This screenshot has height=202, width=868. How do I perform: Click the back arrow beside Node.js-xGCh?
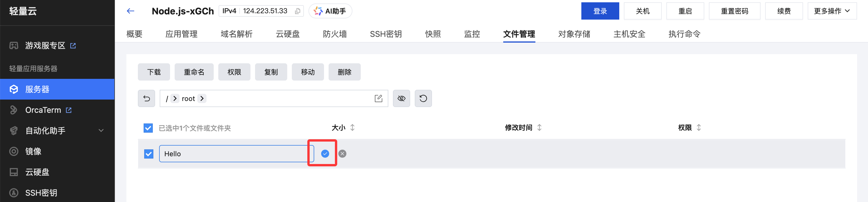tap(130, 11)
